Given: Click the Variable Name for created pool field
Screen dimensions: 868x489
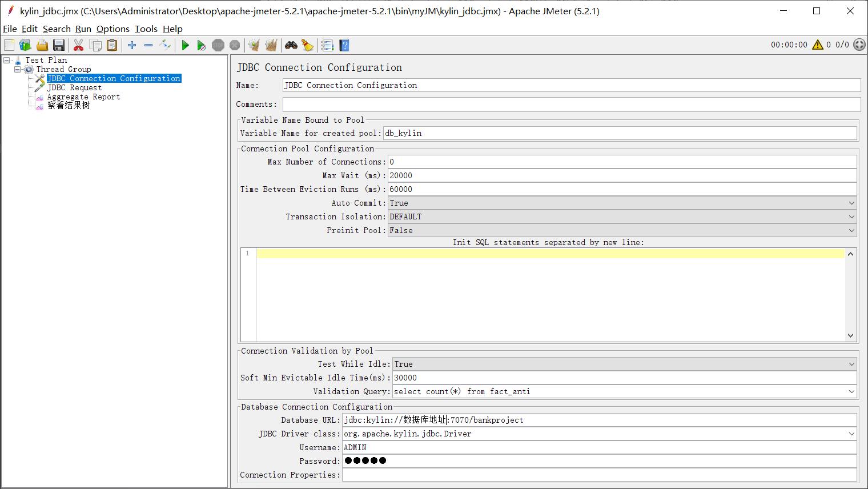Looking at the screenshot, I should (620, 133).
